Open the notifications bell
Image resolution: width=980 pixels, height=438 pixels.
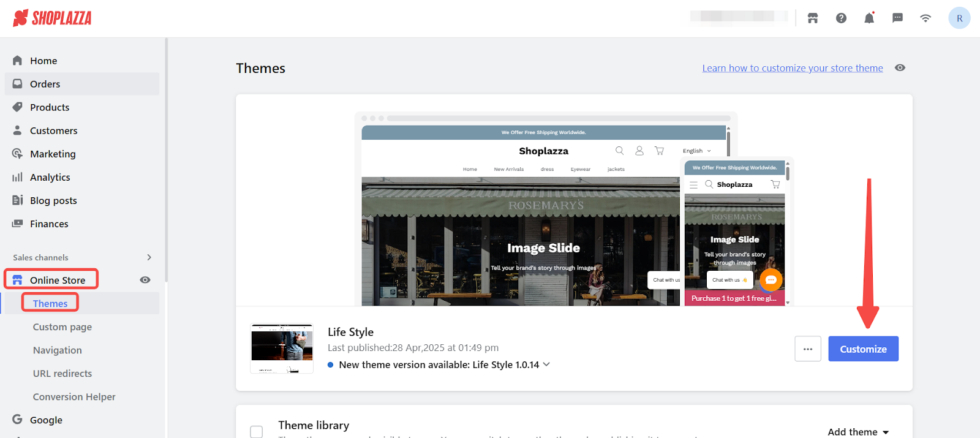click(x=869, y=18)
